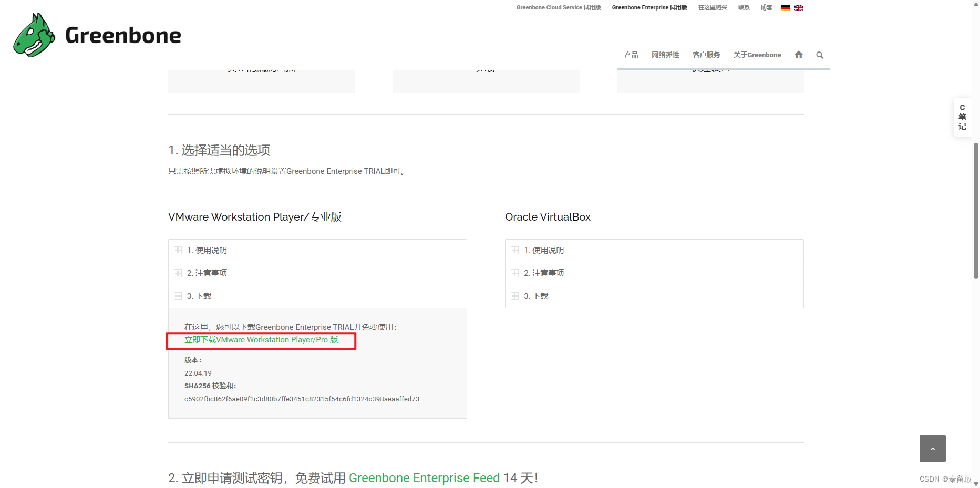The width and height of the screenshot is (980, 488).
Task: Open the 网络弹性 menu
Action: [665, 55]
